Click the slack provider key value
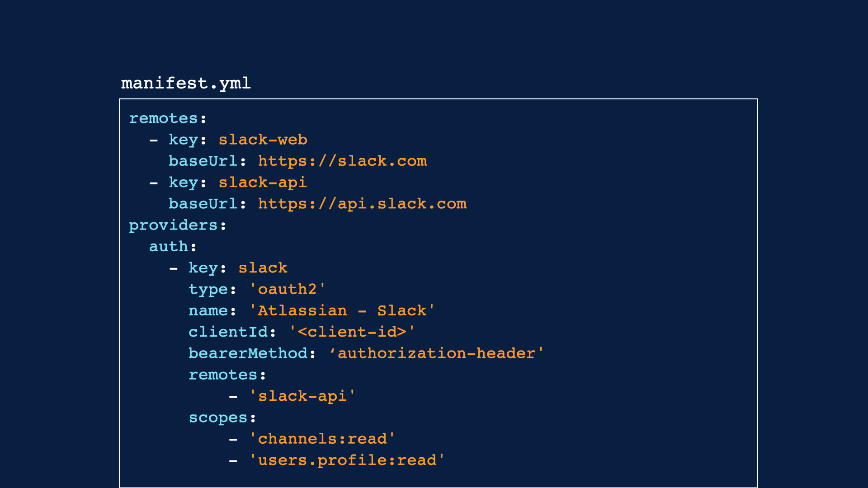Viewport: 868px width, 488px height. click(x=263, y=268)
